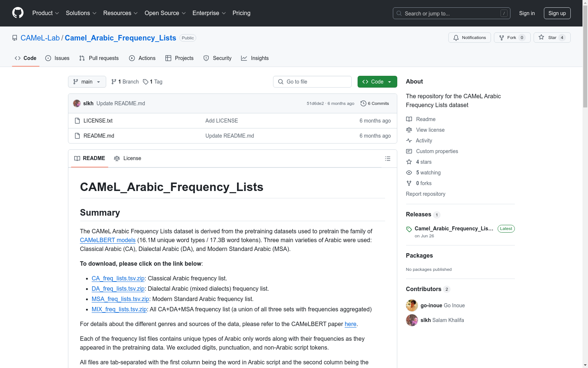
Task: Open the README outline list icon
Action: click(388, 159)
